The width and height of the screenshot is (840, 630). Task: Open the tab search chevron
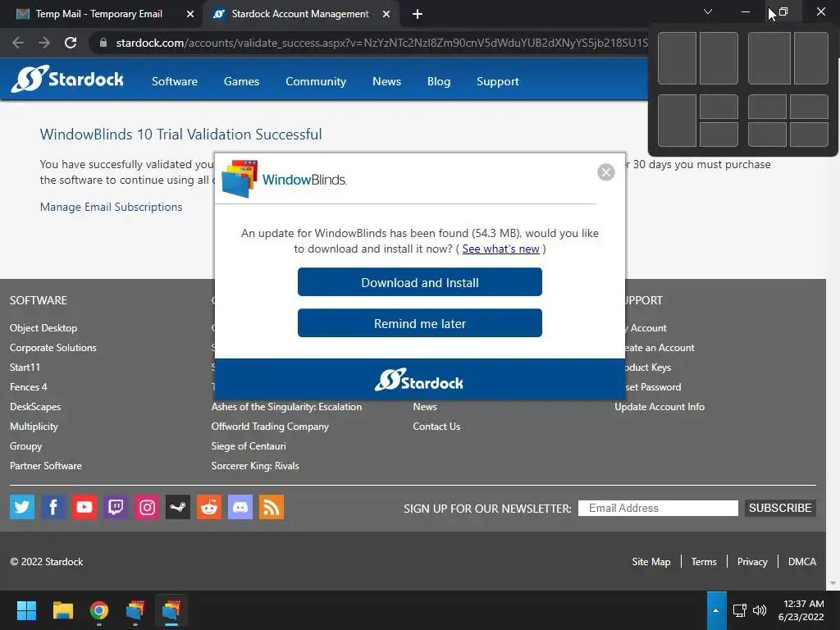(708, 11)
